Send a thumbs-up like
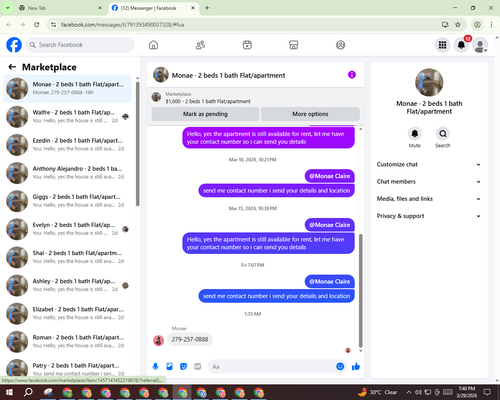The image size is (500, 400). click(356, 367)
